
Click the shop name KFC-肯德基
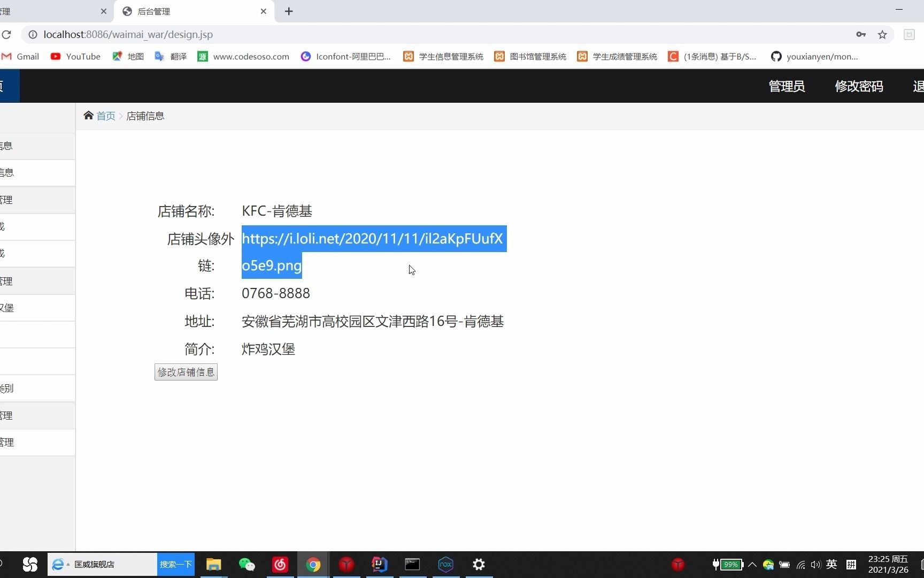[277, 211]
